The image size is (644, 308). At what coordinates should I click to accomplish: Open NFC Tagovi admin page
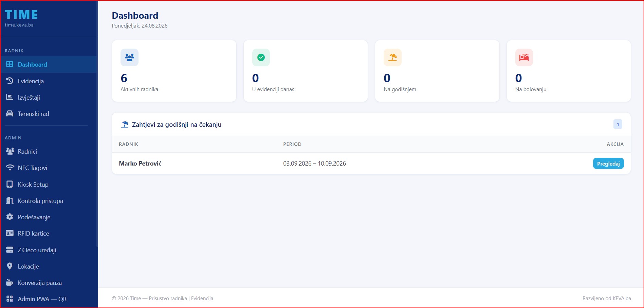[49, 168]
